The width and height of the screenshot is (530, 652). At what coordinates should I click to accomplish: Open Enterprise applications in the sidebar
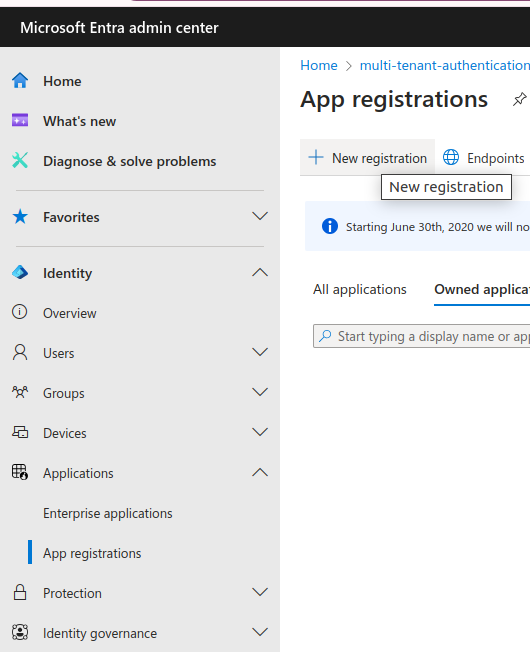click(x=108, y=513)
